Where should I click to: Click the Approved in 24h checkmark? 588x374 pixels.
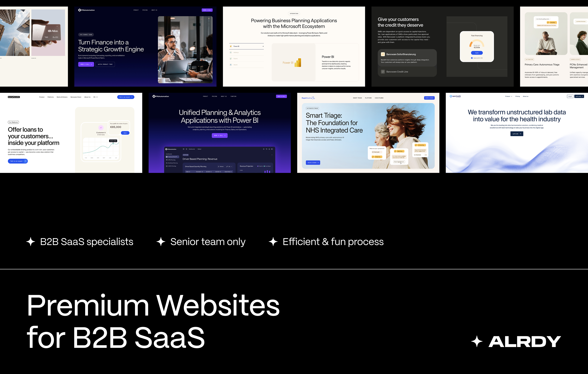[472, 58]
